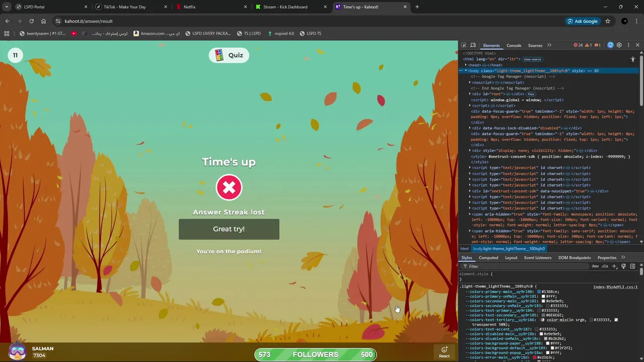
Task: Toggle rendering emulations paintbrush icon
Action: (x=623, y=266)
